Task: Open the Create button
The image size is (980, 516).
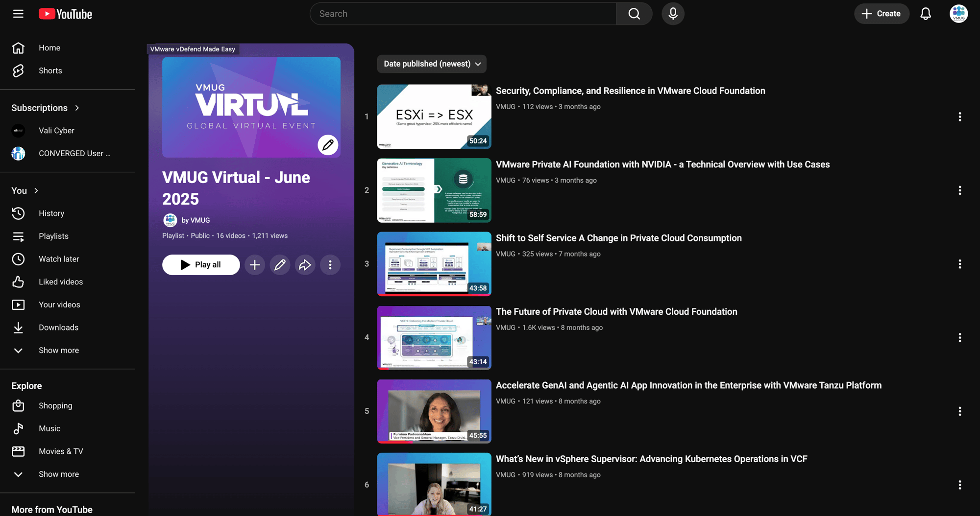Action: point(882,14)
